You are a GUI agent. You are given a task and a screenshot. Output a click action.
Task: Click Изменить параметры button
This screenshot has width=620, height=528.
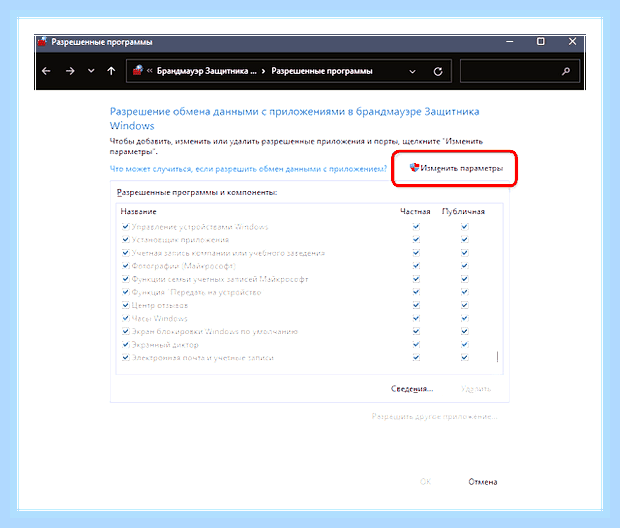coord(456,168)
